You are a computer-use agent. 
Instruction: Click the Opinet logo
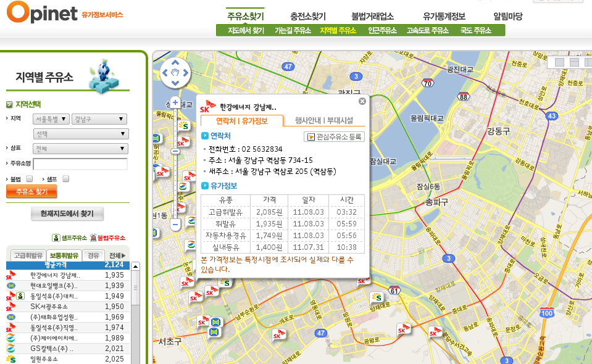pos(42,12)
